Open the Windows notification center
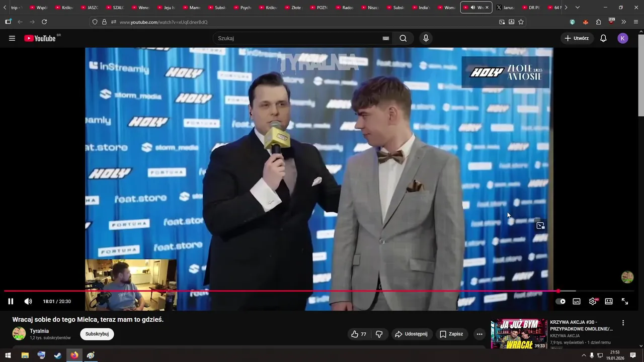644x362 pixels. [633, 355]
